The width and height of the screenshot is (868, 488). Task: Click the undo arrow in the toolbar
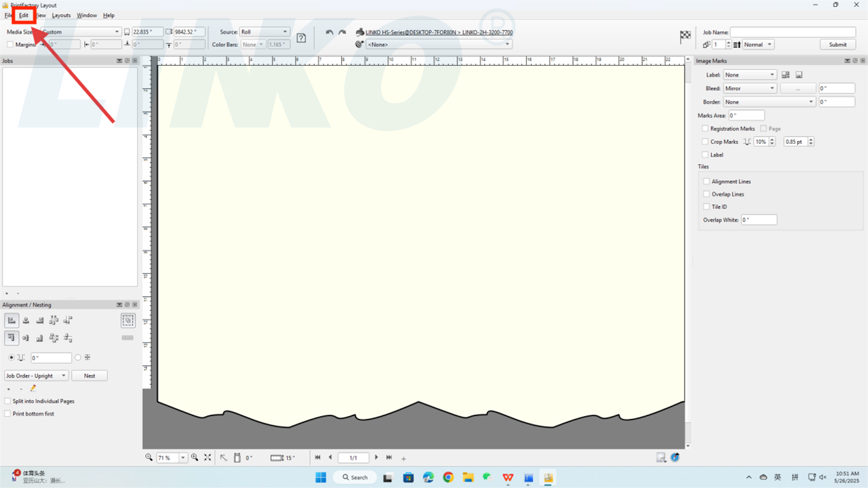(330, 33)
